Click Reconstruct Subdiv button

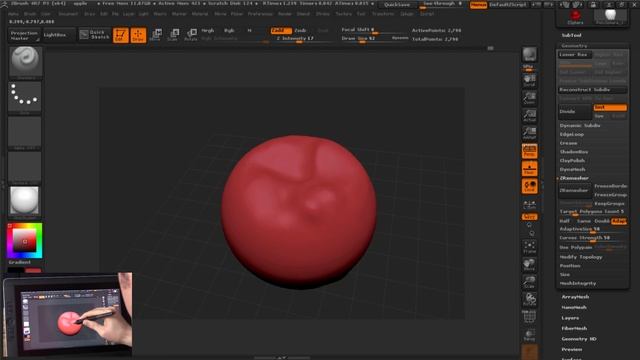click(x=592, y=90)
